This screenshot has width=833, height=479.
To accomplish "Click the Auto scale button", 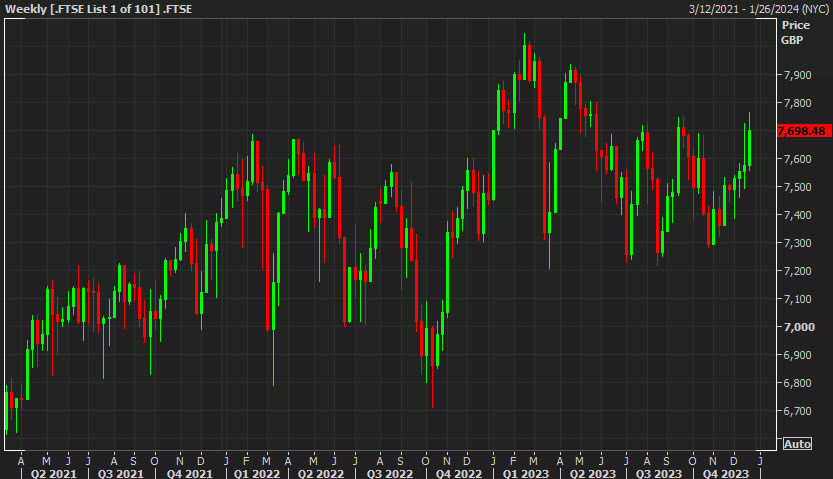I will (797, 444).
